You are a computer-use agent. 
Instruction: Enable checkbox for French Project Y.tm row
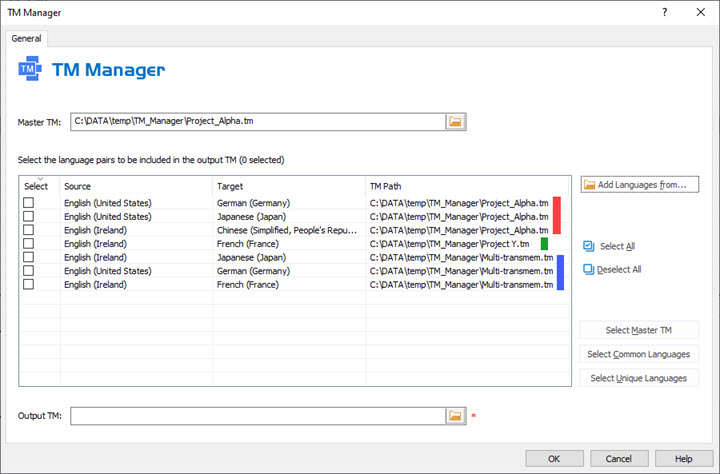(29, 243)
